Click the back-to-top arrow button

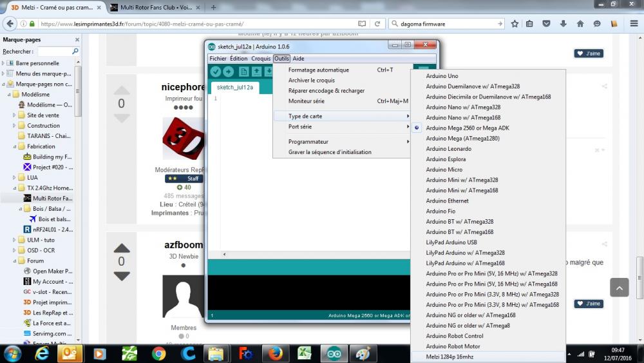tap(620, 288)
